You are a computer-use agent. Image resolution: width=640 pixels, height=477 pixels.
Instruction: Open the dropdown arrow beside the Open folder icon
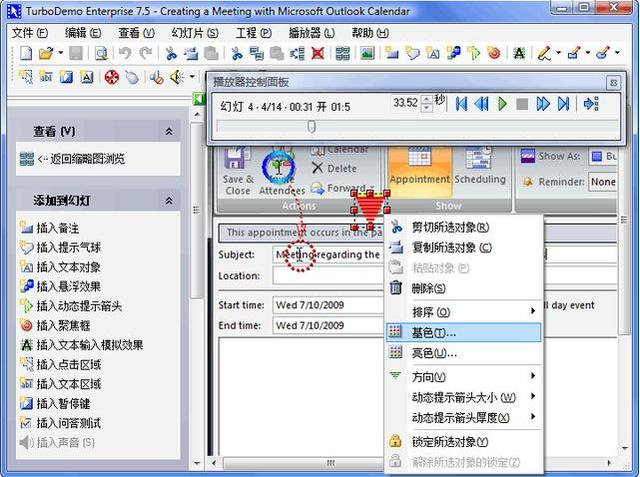pos(61,53)
